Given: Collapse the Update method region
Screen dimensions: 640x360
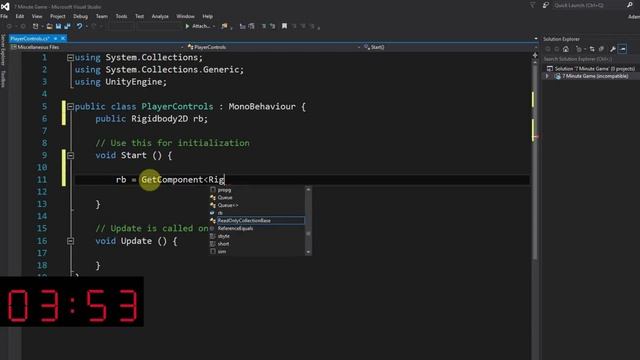Looking at the screenshot, I should click(x=70, y=241).
